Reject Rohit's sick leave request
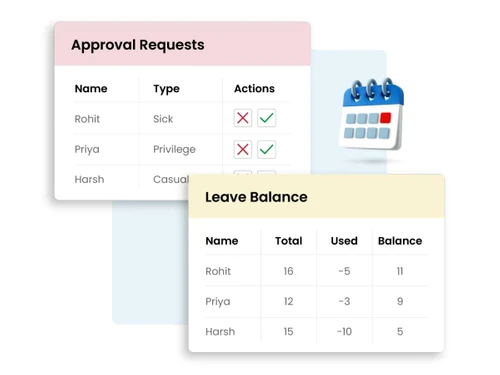This screenshot has height=375, width=500. [x=243, y=118]
